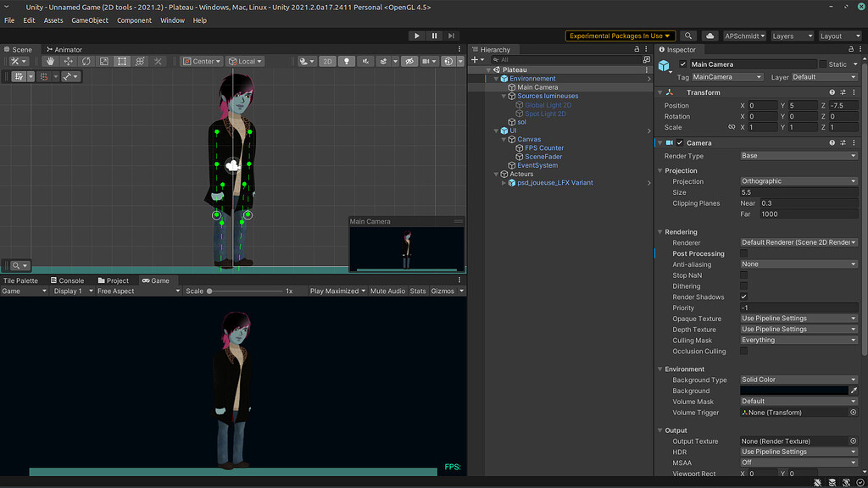Click Experimental Packages In Use button
Screen dimensions: 868x488
pos(620,36)
